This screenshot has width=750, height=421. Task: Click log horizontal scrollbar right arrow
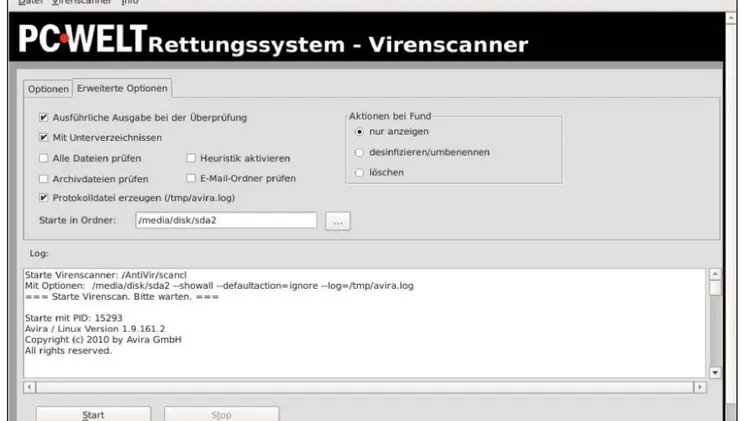700,387
